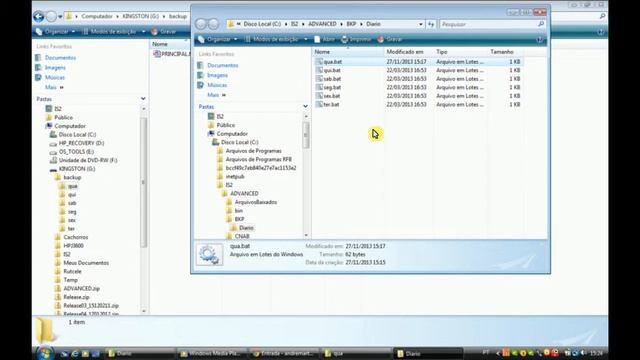Click Gravar on Diario toolbar
640x360 pixels.
(x=390, y=39)
